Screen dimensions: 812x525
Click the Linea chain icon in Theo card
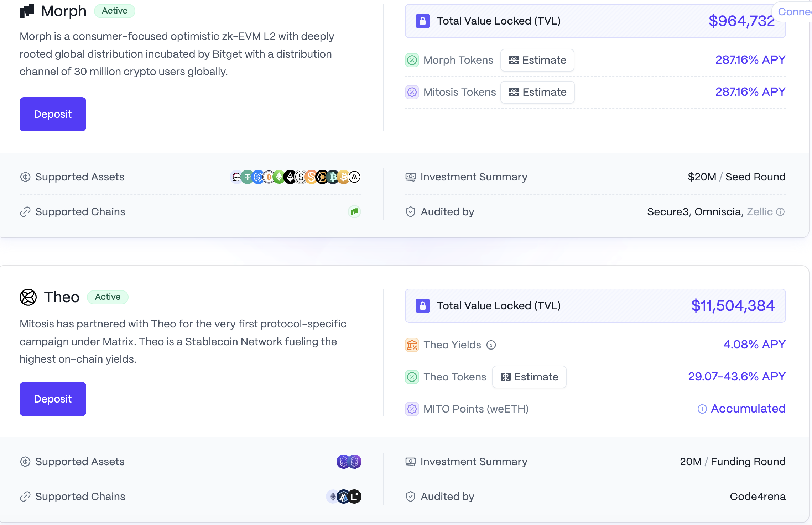pos(355,497)
